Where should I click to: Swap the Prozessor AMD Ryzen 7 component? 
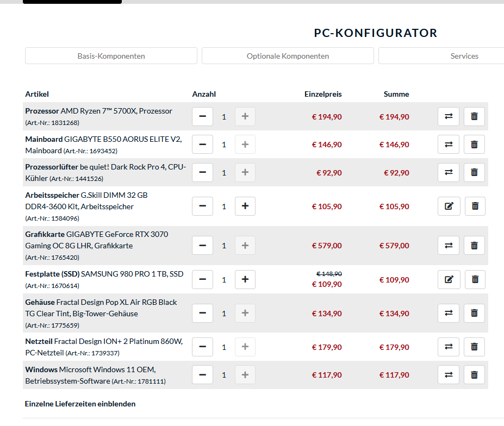coord(449,116)
